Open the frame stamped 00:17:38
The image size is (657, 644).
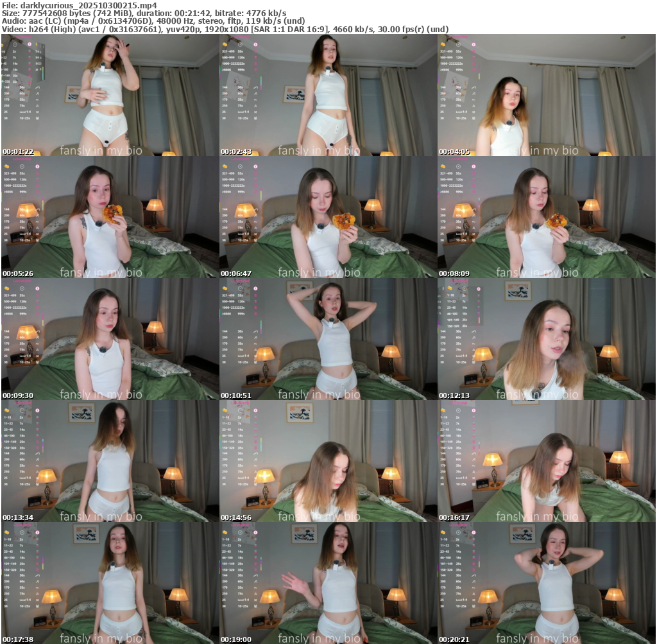click(110, 583)
